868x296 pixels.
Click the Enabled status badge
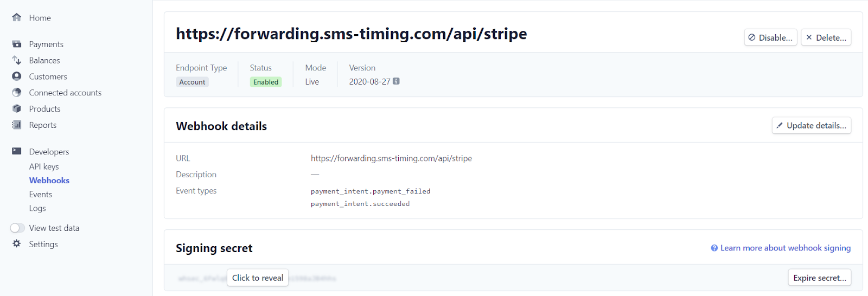coord(266,82)
